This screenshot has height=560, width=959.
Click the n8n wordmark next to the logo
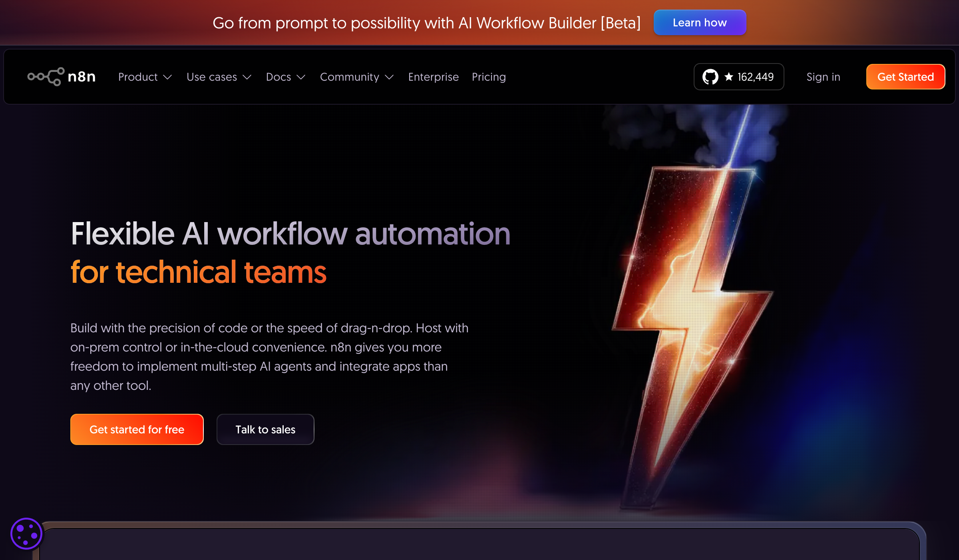pyautogui.click(x=82, y=77)
